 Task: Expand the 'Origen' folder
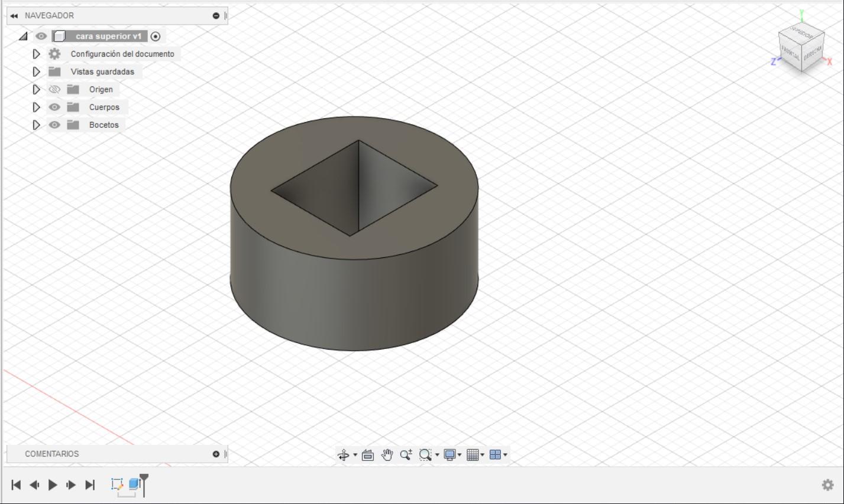point(36,90)
